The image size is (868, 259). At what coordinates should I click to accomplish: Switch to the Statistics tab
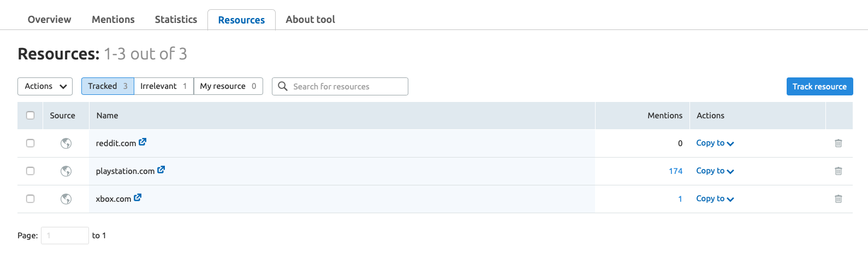(x=176, y=19)
